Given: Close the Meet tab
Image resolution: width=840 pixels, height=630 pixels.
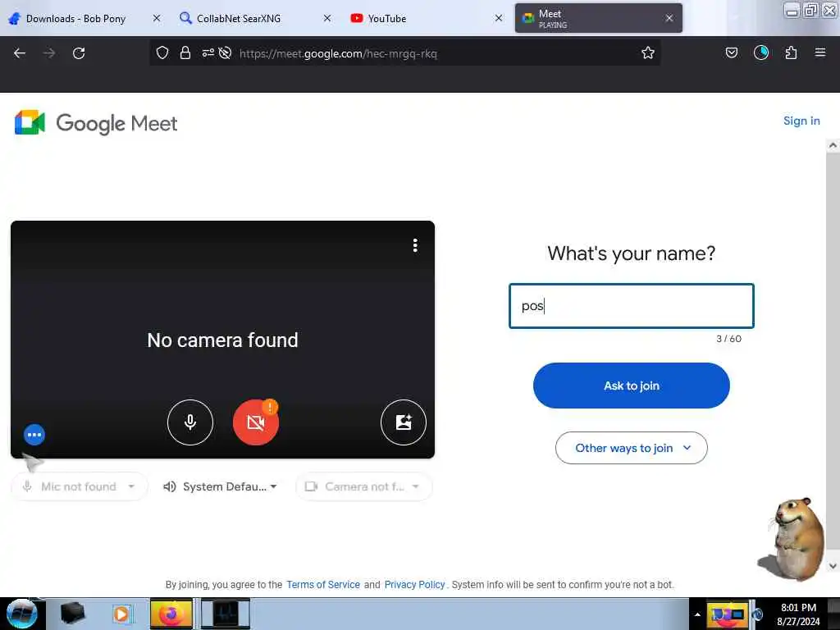Looking at the screenshot, I should [669, 18].
